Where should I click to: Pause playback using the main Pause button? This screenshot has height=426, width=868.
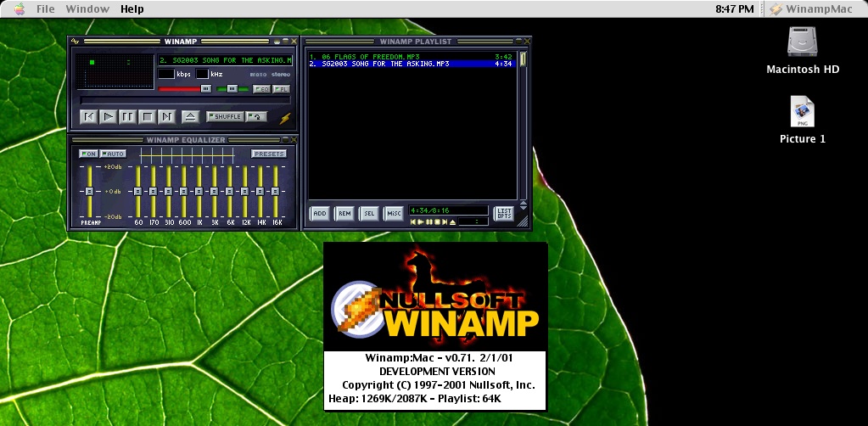tap(128, 117)
